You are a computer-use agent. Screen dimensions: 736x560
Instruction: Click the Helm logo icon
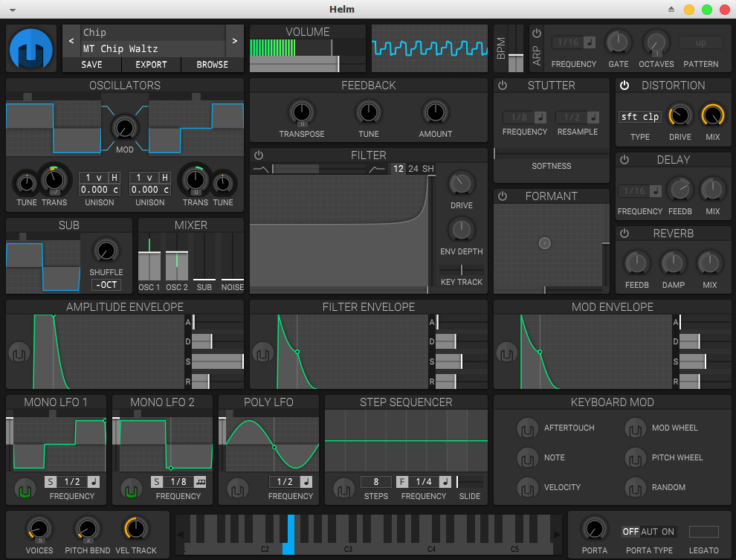click(31, 49)
